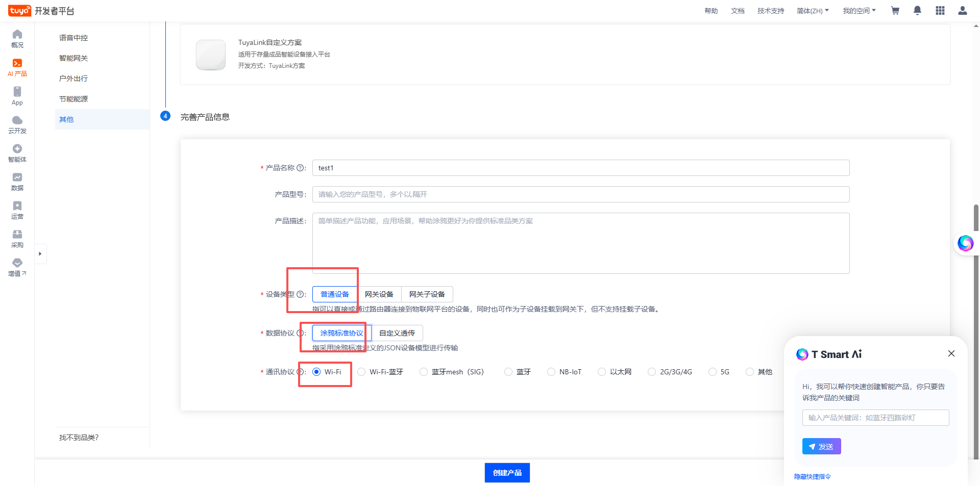Open the 采购 purchase sidebar icon
Image resolution: width=980 pixels, height=486 pixels.
pos(17,239)
